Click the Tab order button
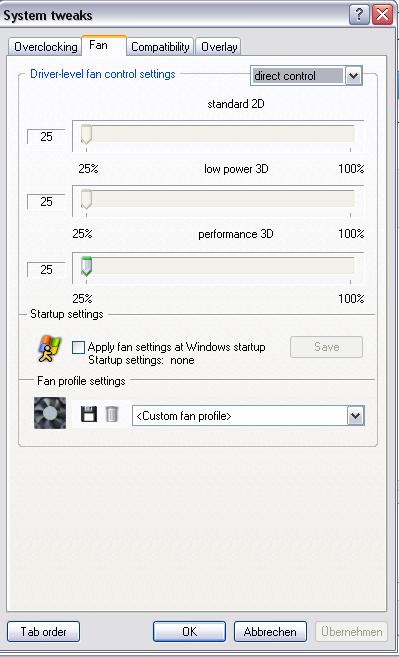Screen dimensions: 399x657 click(x=44, y=631)
